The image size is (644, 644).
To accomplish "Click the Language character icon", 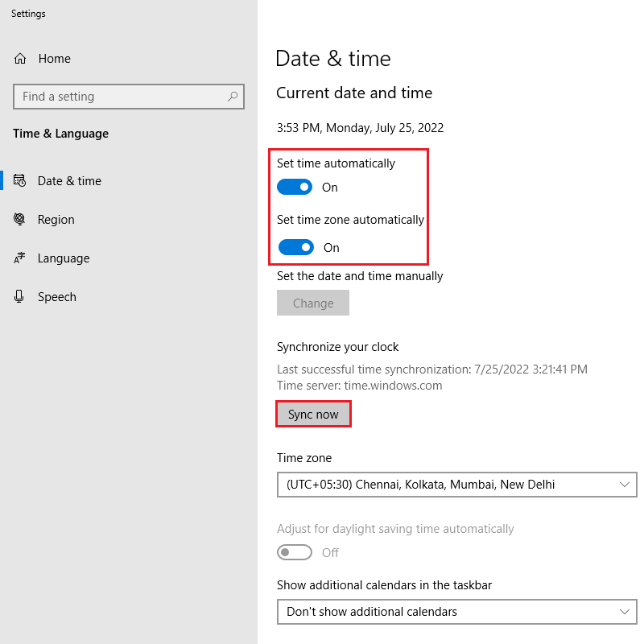I will [19, 258].
